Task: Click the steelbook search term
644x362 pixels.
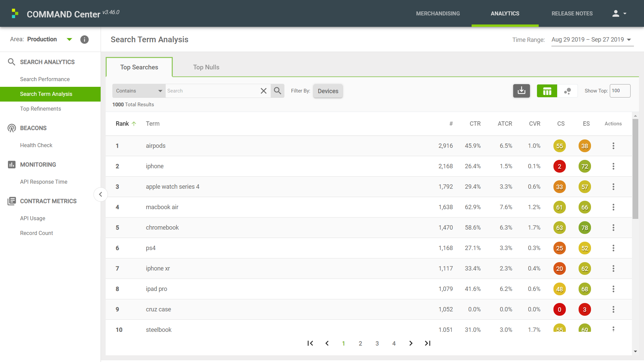Action: click(159, 330)
